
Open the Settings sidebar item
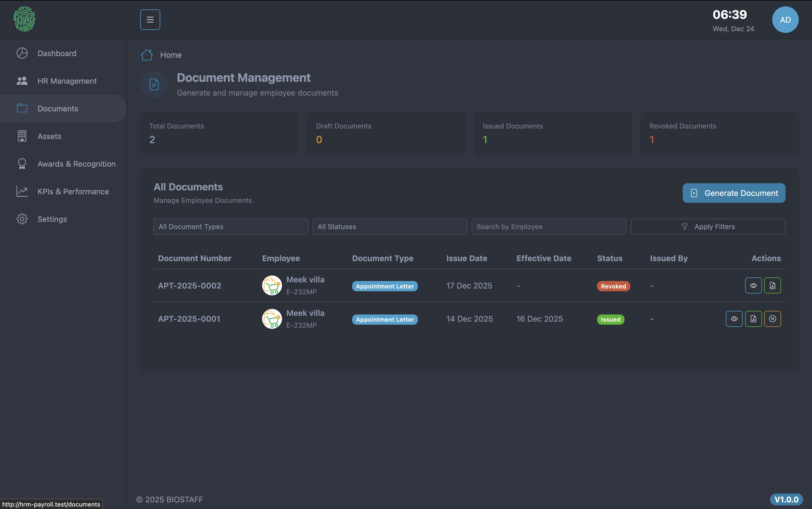(52, 219)
